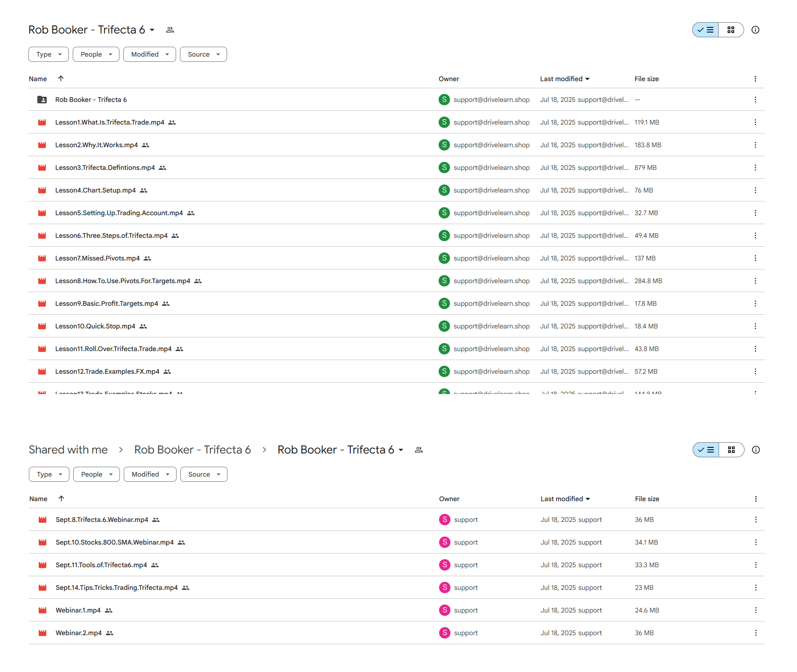Switch to list layout in the top panel

coord(705,30)
